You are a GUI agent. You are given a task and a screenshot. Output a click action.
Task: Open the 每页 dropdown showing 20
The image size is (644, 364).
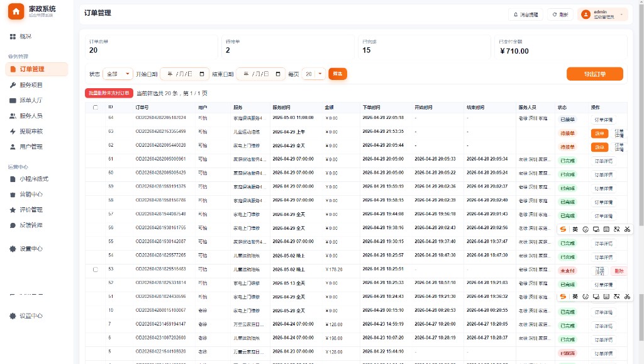(x=314, y=74)
